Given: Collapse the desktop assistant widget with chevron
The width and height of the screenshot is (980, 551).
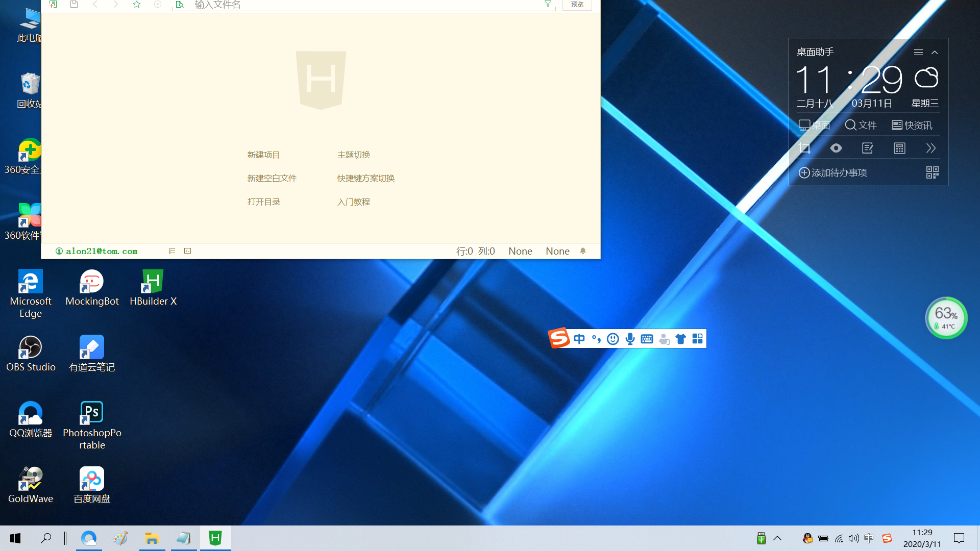Looking at the screenshot, I should [935, 53].
